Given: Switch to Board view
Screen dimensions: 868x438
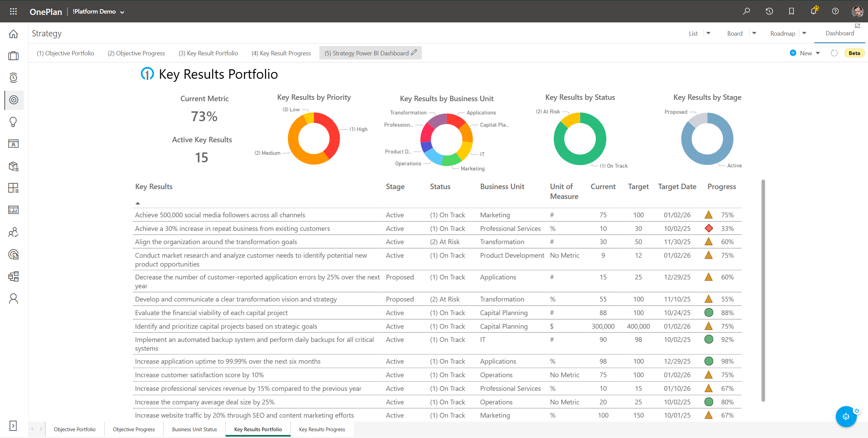Looking at the screenshot, I should (x=735, y=34).
